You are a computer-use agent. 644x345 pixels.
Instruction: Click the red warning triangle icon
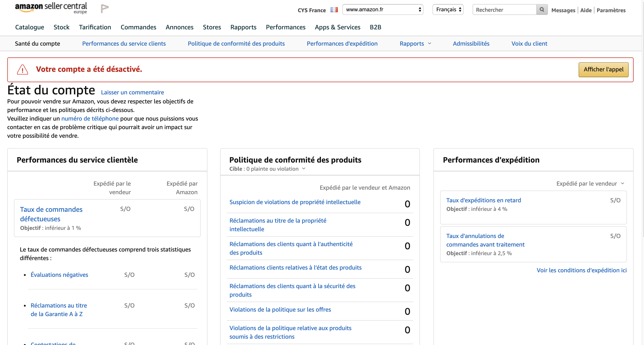point(23,70)
